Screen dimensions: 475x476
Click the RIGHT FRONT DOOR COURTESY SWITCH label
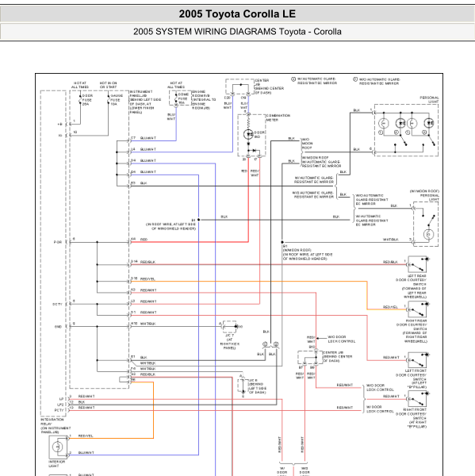coord(412,418)
